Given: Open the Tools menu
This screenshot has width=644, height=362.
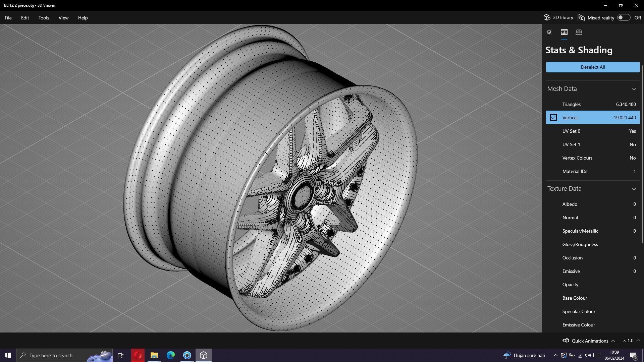Looking at the screenshot, I should [x=44, y=18].
